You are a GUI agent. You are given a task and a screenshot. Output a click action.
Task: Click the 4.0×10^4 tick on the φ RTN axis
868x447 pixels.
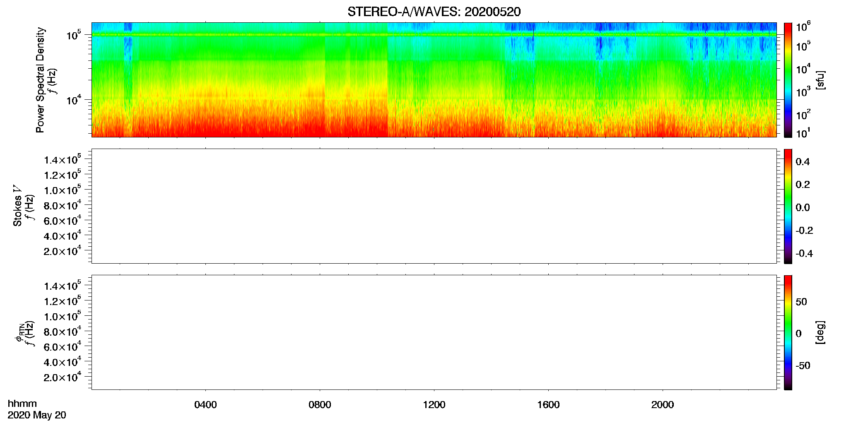[x=63, y=362]
